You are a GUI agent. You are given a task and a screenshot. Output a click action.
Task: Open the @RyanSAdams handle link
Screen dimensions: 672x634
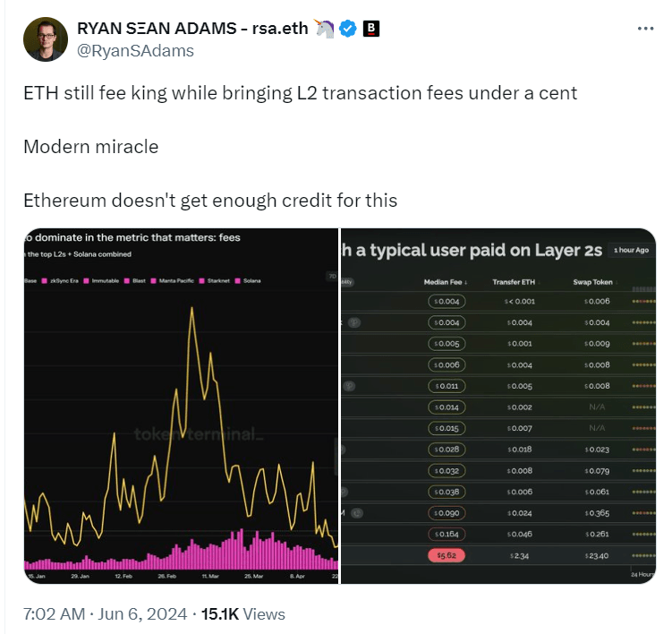[x=137, y=50]
